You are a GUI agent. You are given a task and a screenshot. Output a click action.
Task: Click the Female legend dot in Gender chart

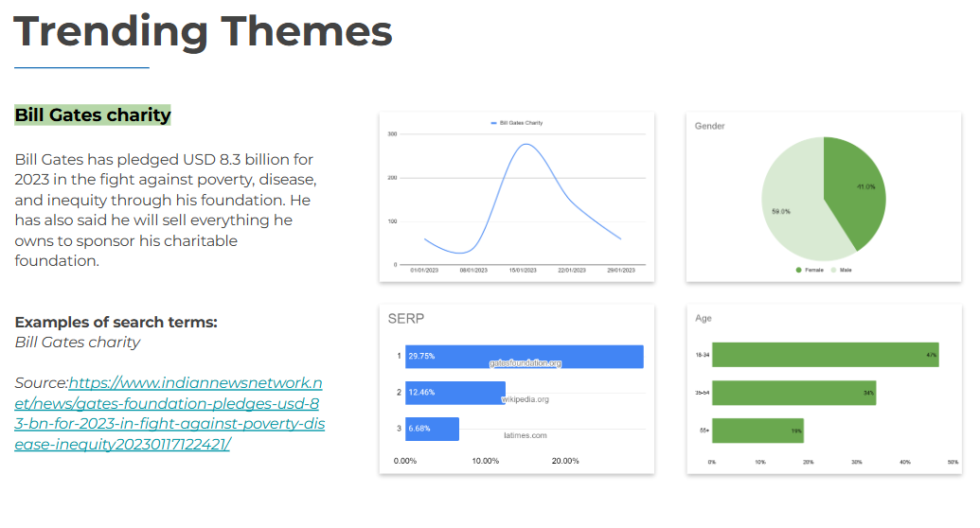pos(798,270)
